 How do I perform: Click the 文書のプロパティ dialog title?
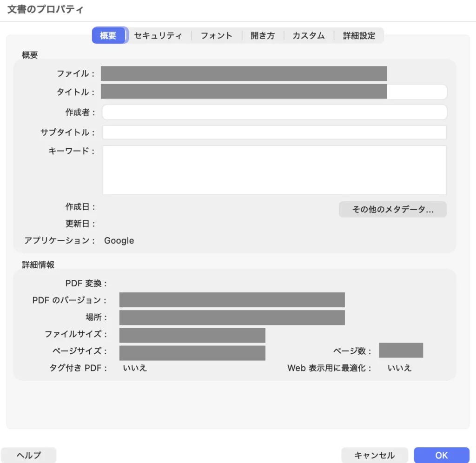pos(45,9)
